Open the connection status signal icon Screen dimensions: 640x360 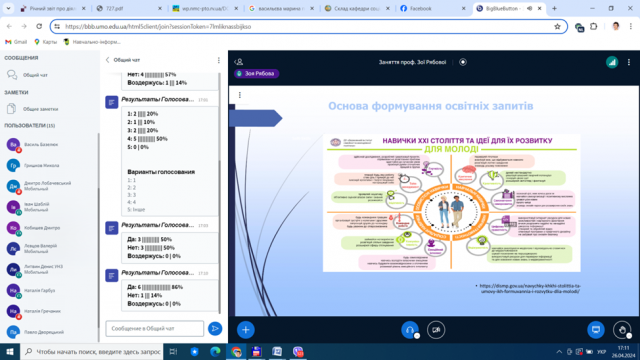[x=612, y=62]
